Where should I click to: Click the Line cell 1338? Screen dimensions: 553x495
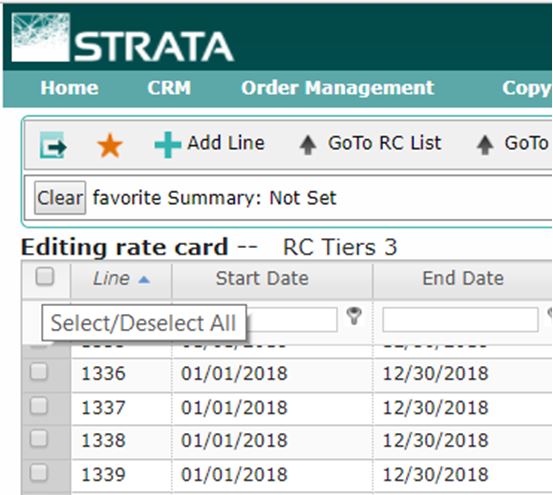103,440
